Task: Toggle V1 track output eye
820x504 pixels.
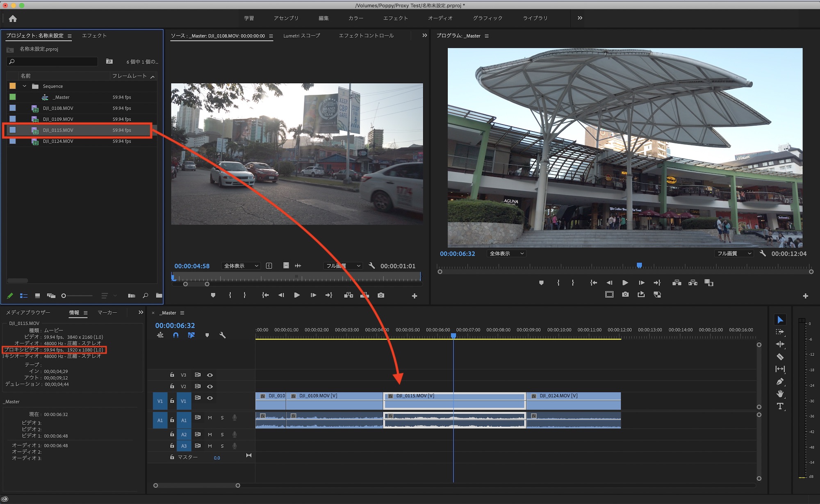Action: [x=210, y=398]
